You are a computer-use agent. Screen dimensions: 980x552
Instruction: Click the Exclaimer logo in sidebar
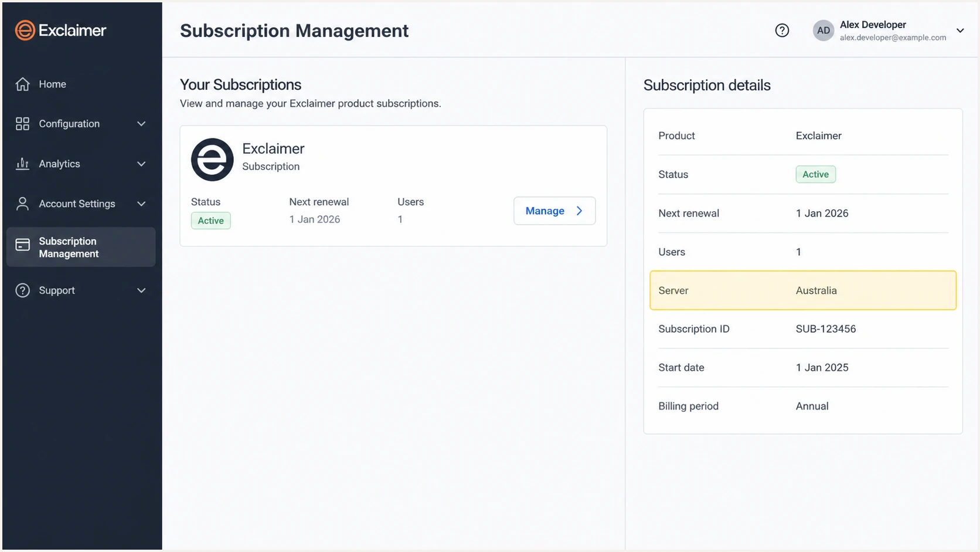pos(60,31)
